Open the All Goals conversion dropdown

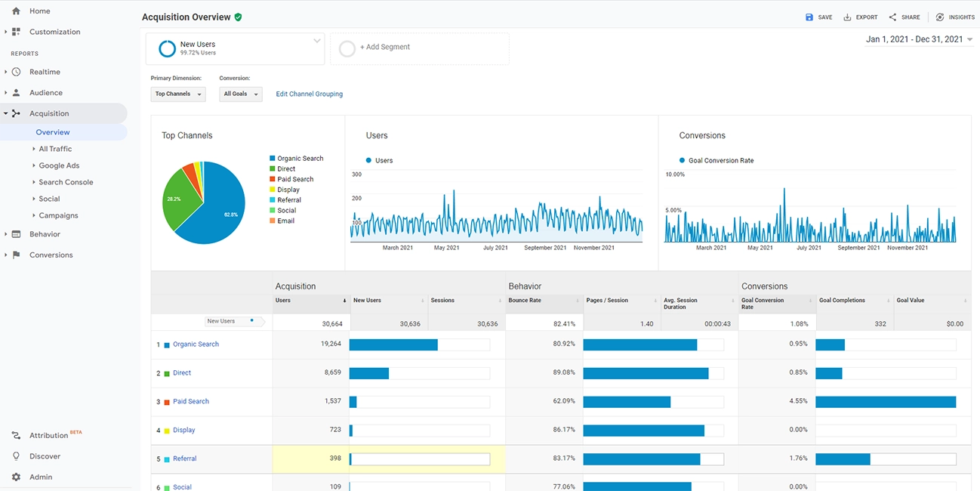click(x=241, y=94)
